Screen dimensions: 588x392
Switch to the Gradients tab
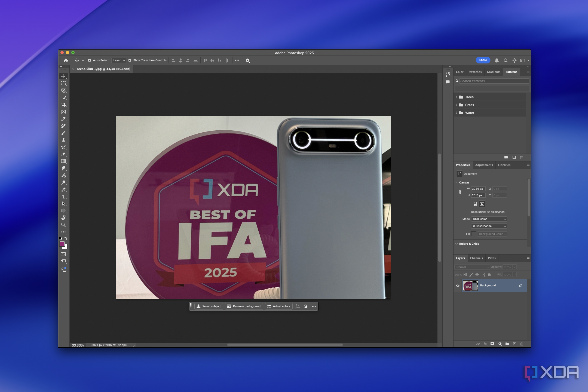494,72
